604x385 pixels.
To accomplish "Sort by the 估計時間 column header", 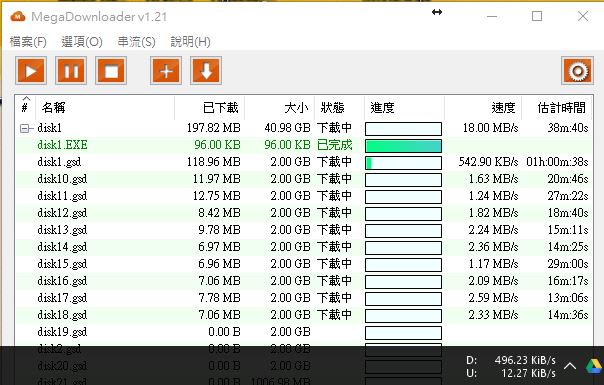I will pyautogui.click(x=557, y=107).
